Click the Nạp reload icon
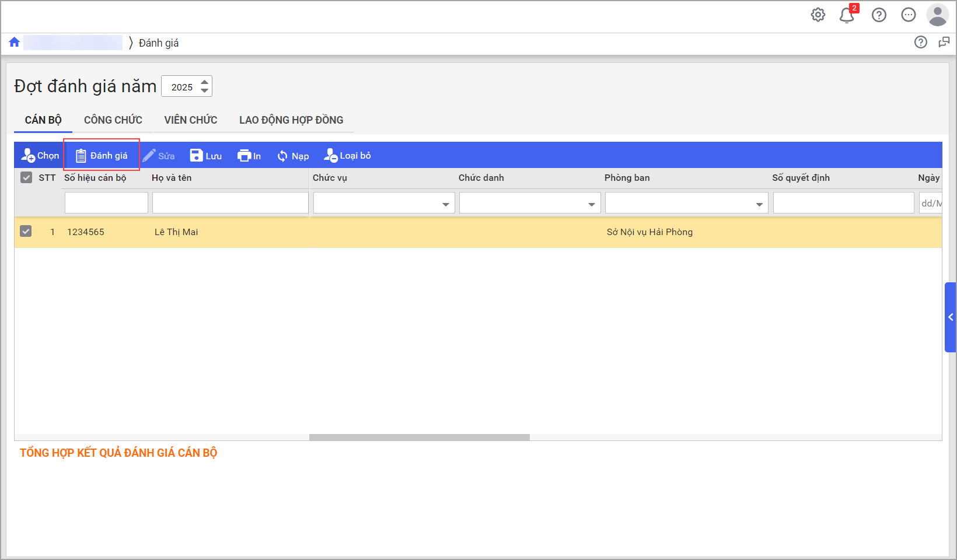The image size is (957, 560). 282,156
